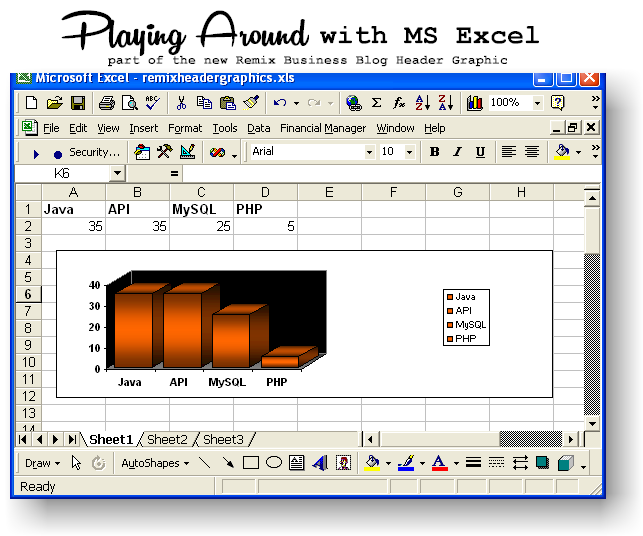Insert Clip Art from drawing toolbar
Viewport: 643px width, 536px height.
point(343,463)
